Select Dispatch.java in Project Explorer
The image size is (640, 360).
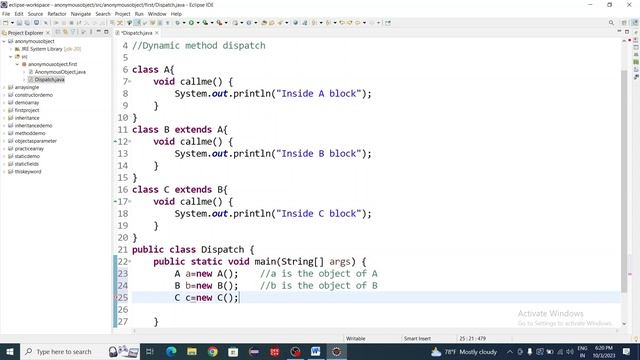(49, 80)
